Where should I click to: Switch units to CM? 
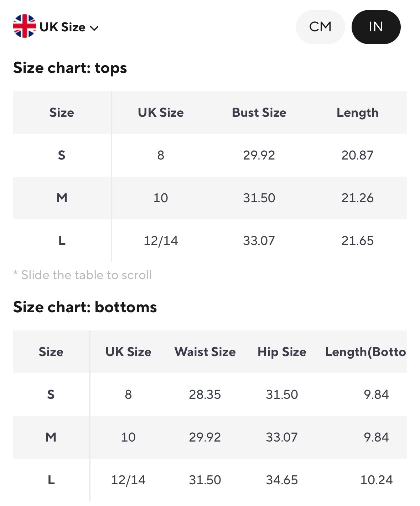[320, 27]
